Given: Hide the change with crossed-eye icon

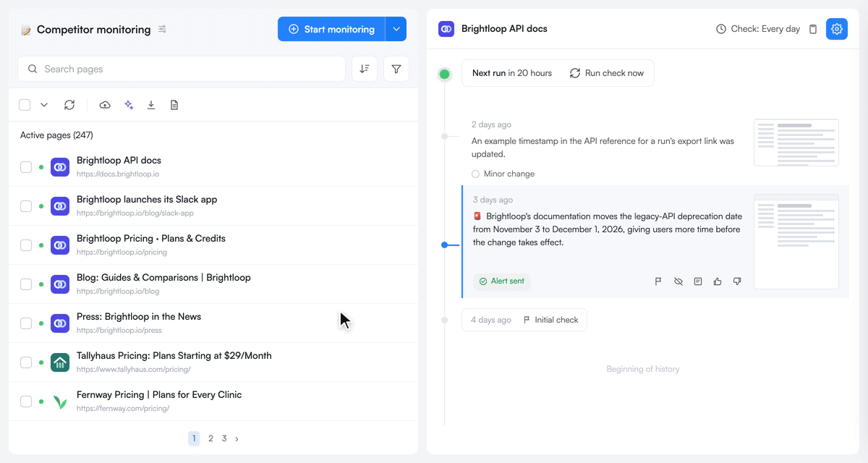Looking at the screenshot, I should click(678, 281).
